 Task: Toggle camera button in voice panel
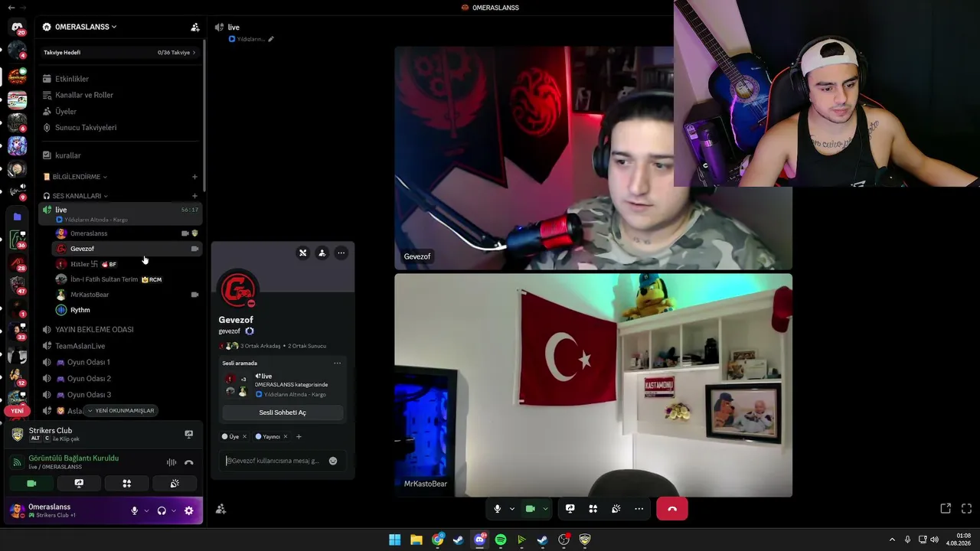point(31,484)
